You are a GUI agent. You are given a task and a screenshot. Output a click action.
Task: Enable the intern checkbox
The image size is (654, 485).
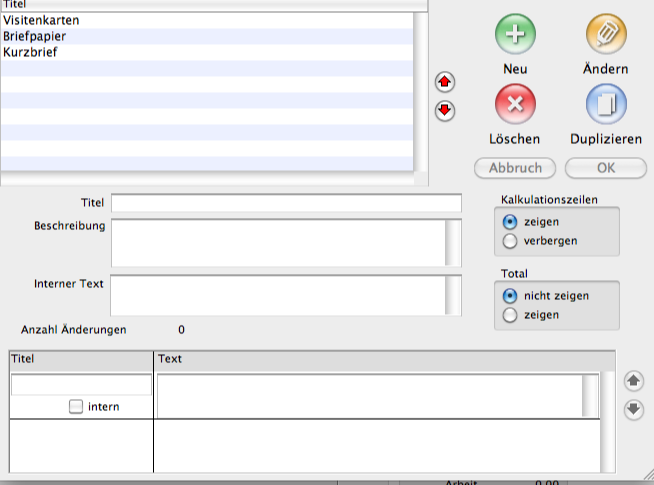click(76, 406)
